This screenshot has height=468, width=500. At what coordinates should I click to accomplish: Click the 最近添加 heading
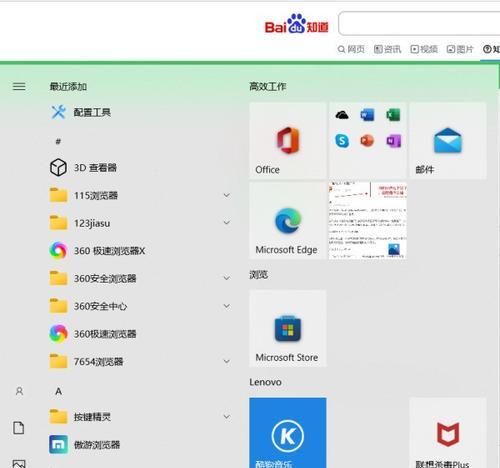click(68, 87)
